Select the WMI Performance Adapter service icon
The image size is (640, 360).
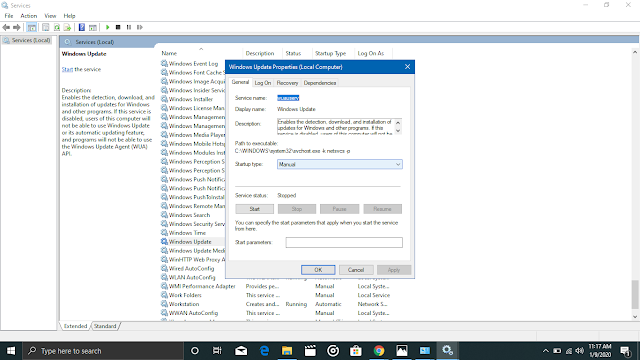coord(164,286)
